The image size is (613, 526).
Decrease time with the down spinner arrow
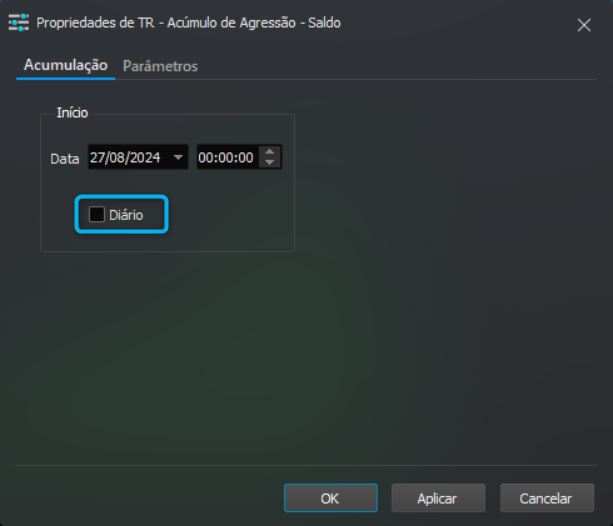coord(269,162)
